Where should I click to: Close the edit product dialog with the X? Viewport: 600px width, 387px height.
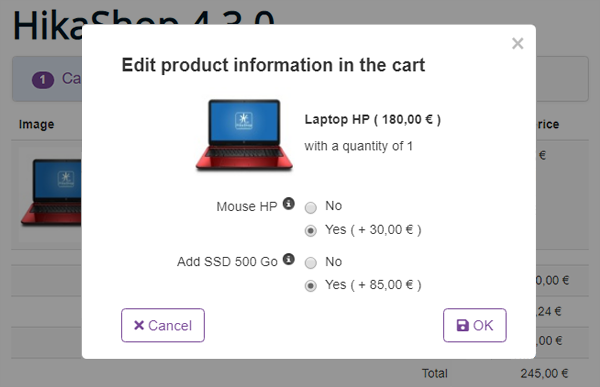(517, 44)
